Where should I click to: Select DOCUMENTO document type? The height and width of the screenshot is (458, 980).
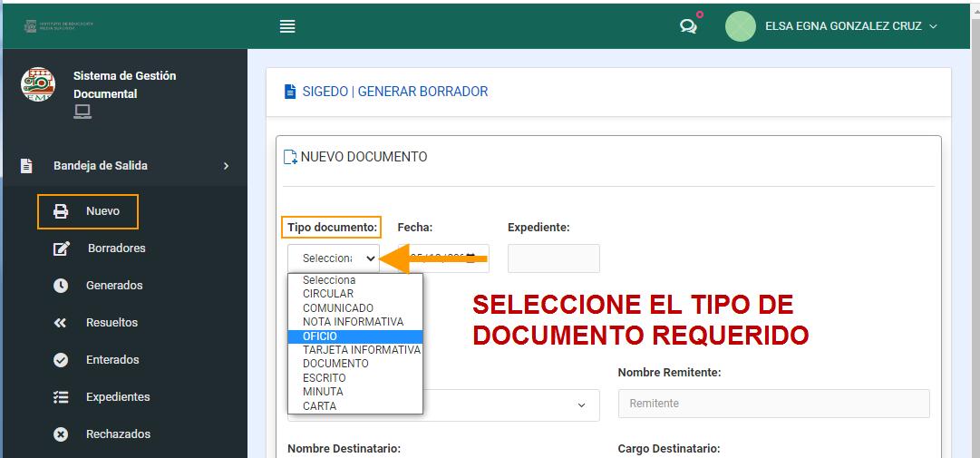[x=355, y=364]
